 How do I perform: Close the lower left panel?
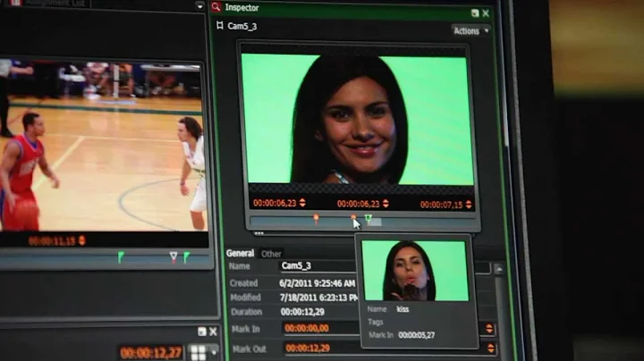[x=213, y=332]
